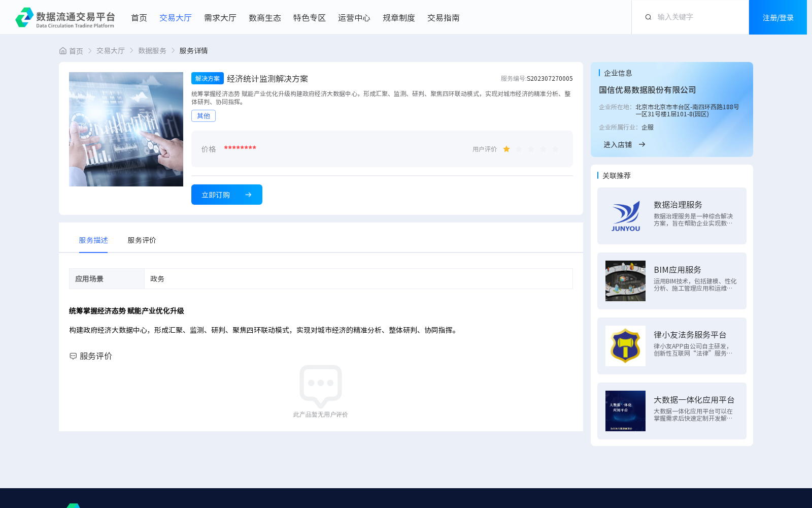Click the 立即订购 button
The image size is (812, 508).
(227, 195)
